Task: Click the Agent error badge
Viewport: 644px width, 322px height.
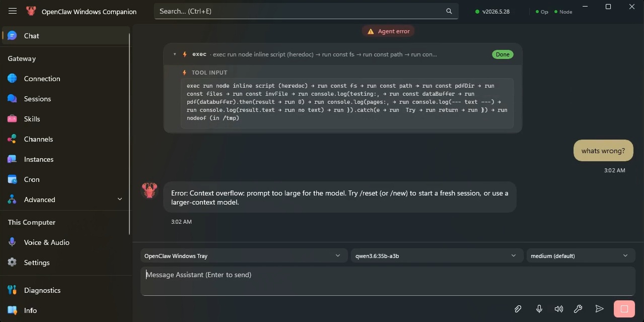Action: tap(388, 31)
